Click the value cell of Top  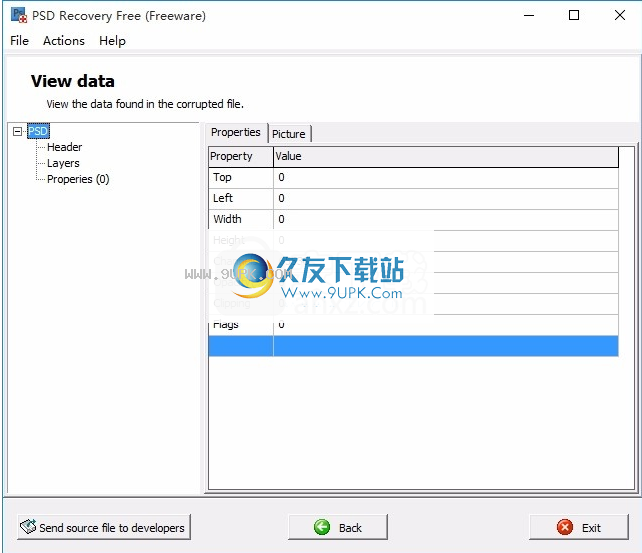pyautogui.click(x=445, y=178)
